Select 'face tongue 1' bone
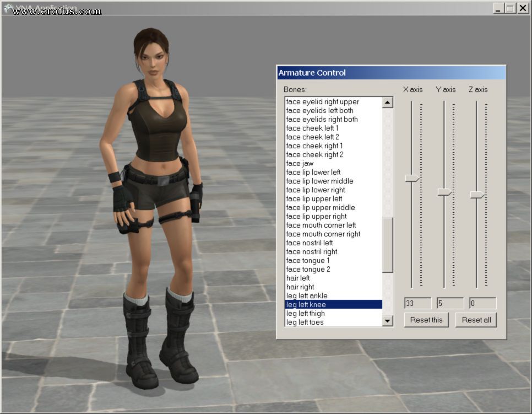This screenshot has height=414, width=532. (x=334, y=261)
